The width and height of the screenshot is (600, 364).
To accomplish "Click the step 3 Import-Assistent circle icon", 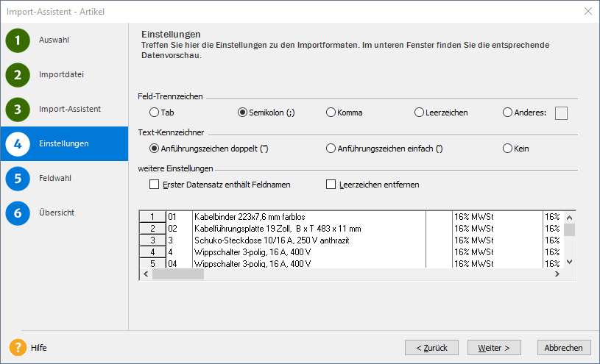I will (x=18, y=110).
